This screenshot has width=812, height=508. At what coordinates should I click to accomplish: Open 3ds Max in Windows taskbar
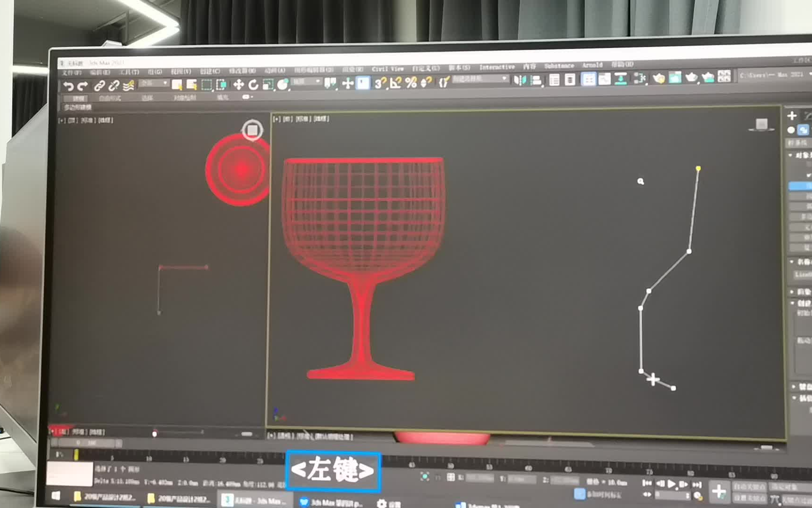(255, 501)
